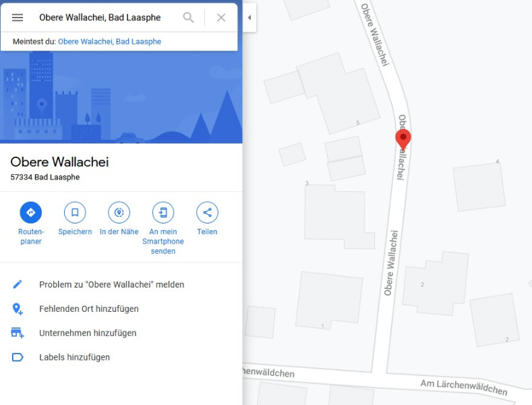Send to smartphone icon

point(163,213)
